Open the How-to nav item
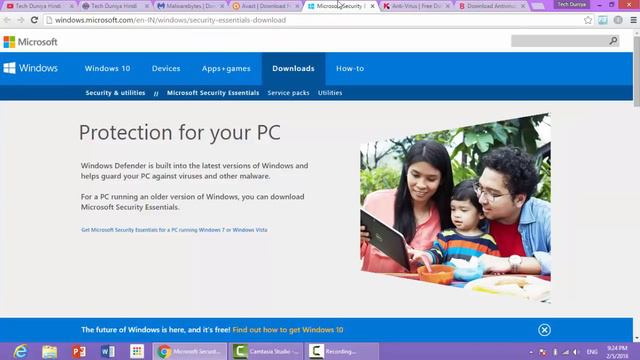 click(350, 69)
